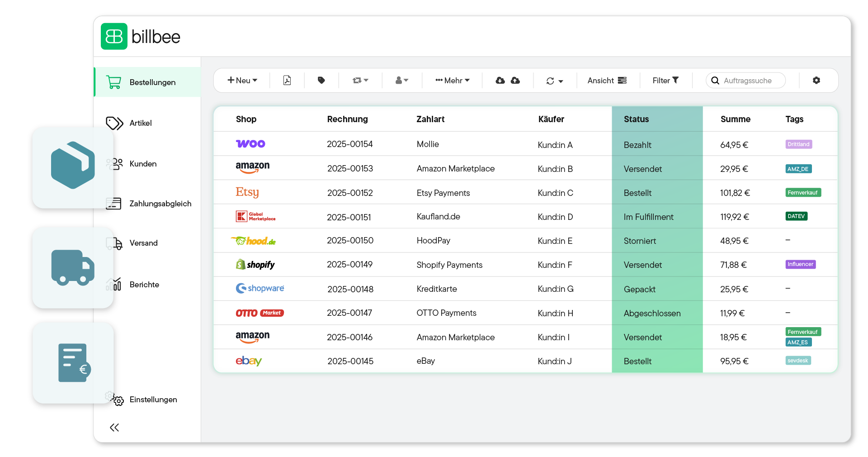The image size is (868, 457).
Task: Open the Bestellungen section in the sidebar
Action: [152, 82]
